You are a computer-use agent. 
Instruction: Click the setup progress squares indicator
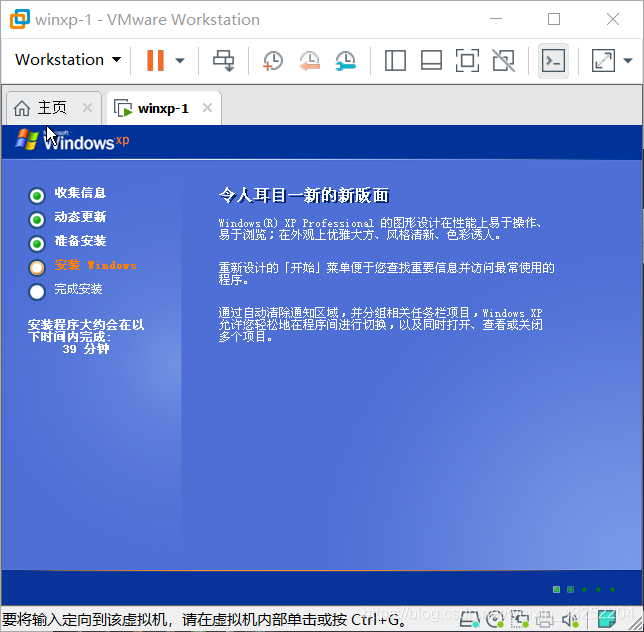pyautogui.click(x=584, y=590)
